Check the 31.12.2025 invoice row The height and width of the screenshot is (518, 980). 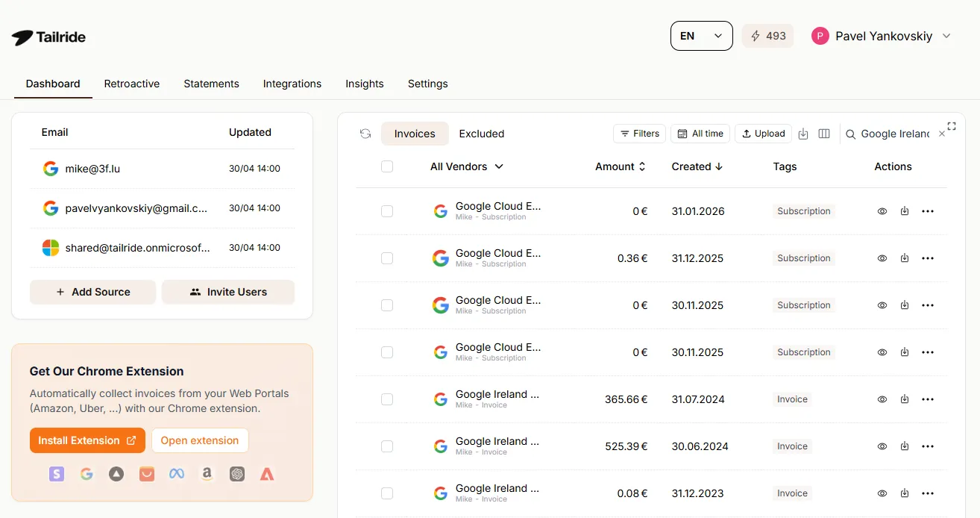(x=387, y=258)
